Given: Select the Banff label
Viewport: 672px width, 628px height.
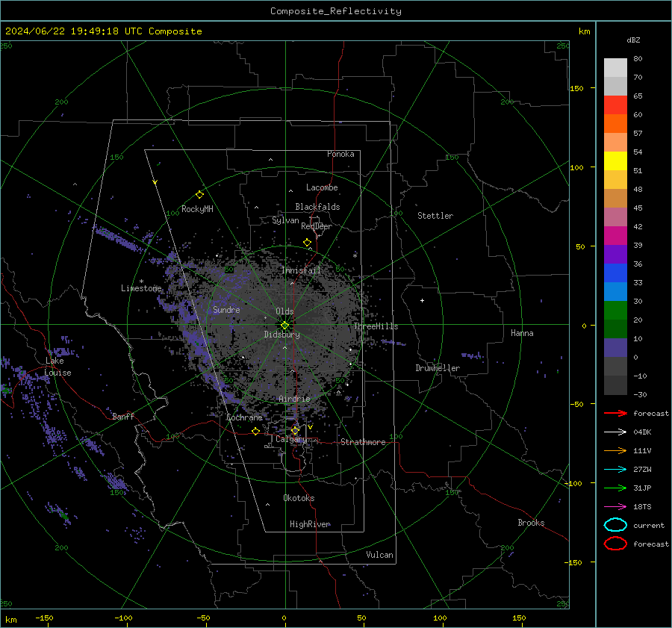Looking at the screenshot, I should pos(123,416).
